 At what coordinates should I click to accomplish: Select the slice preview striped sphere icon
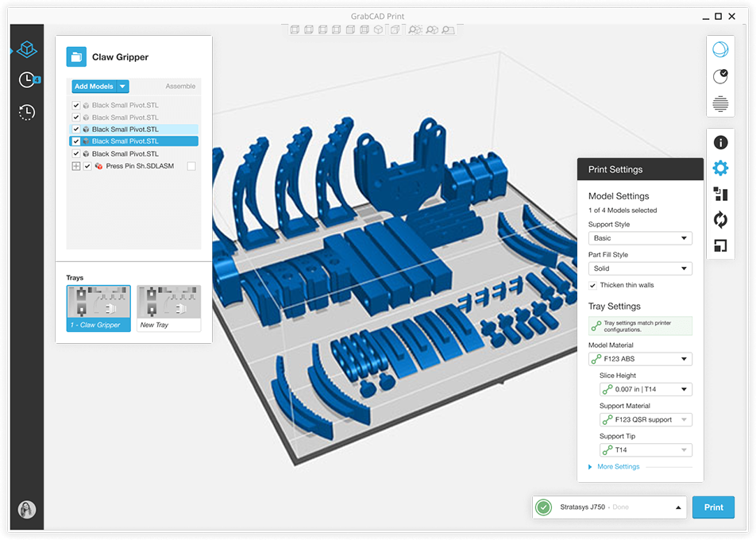tap(720, 104)
